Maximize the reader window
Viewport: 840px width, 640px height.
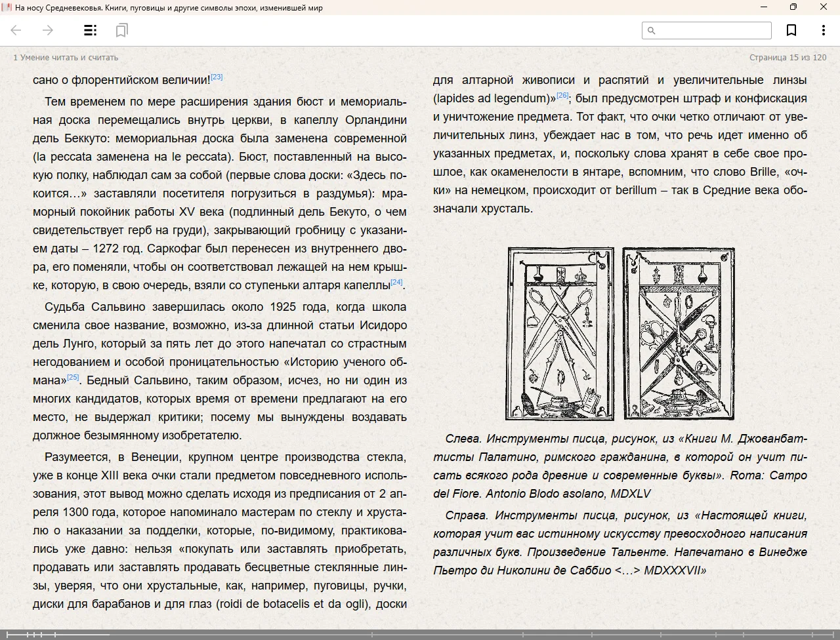793,7
